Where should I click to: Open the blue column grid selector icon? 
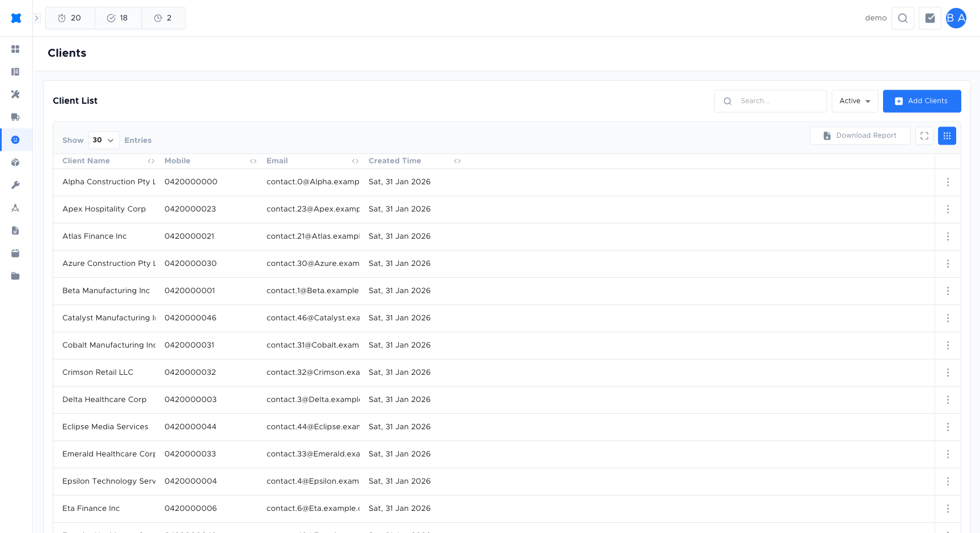[947, 136]
